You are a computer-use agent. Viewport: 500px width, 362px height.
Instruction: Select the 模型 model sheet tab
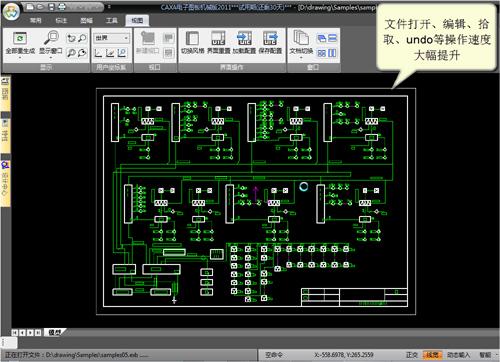55,332
